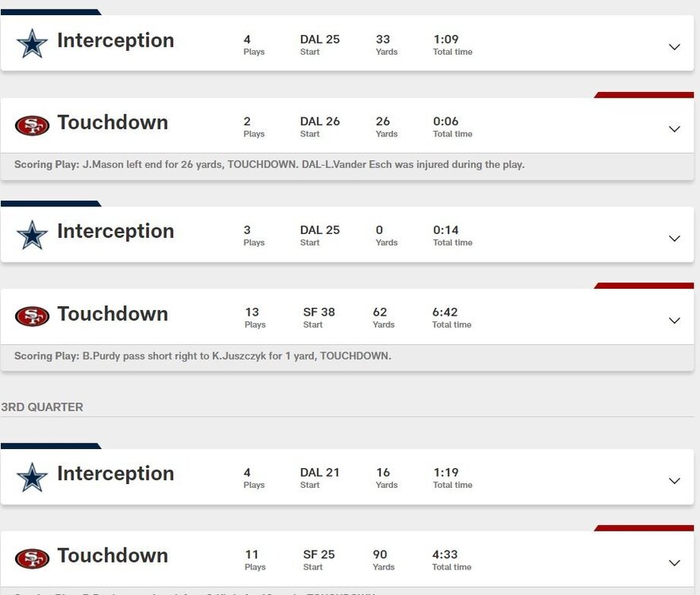This screenshot has width=700, height=595.
Task: Open chevron for 13-play, 62-yard Touchdown drive
Action: coord(675,321)
